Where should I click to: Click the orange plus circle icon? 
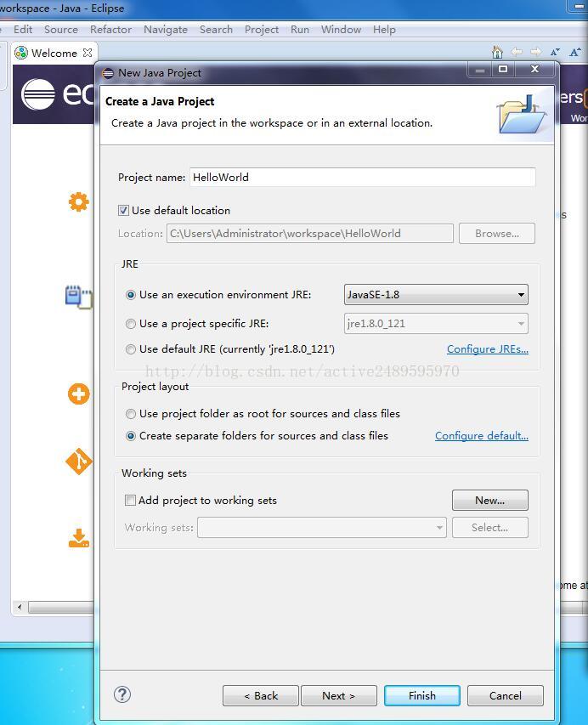coord(78,394)
